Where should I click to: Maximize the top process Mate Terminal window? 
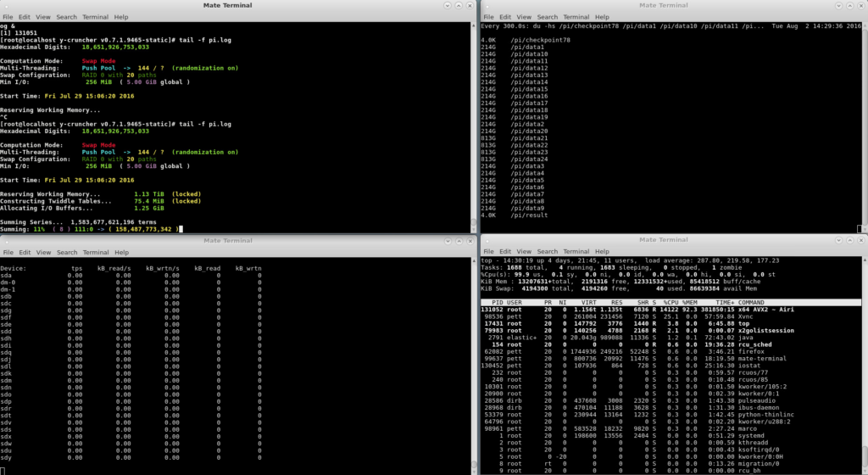(x=849, y=240)
